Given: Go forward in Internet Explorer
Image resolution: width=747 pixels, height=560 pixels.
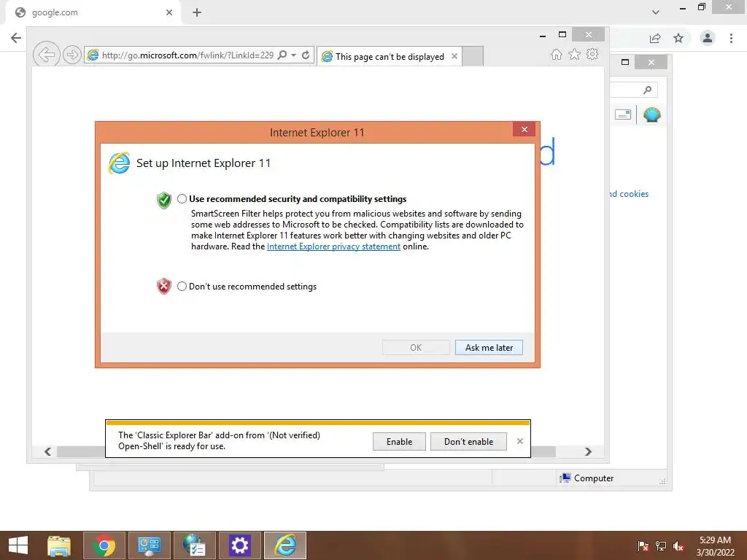Looking at the screenshot, I should [x=72, y=55].
